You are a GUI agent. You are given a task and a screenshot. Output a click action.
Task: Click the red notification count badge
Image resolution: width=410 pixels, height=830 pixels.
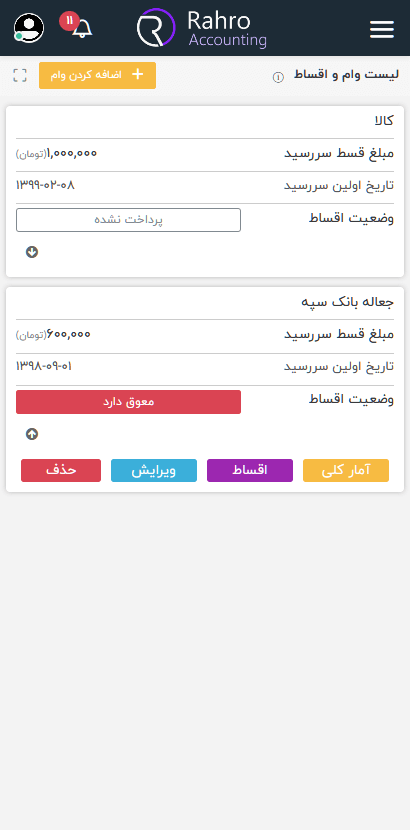click(69, 21)
